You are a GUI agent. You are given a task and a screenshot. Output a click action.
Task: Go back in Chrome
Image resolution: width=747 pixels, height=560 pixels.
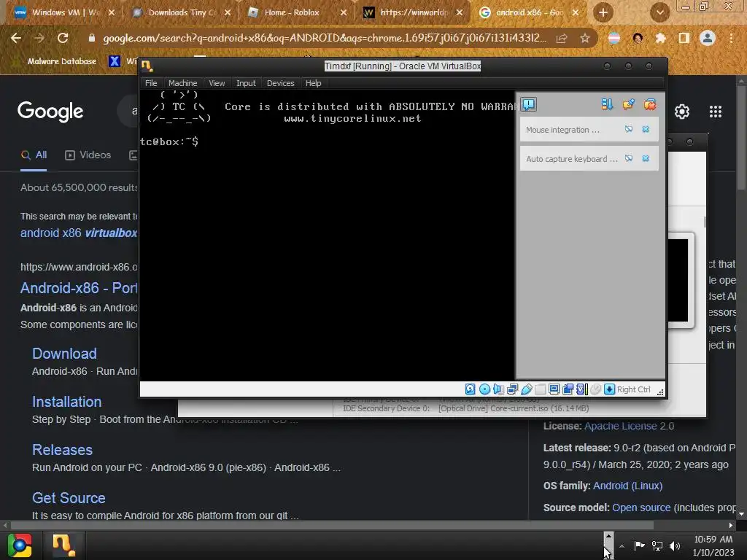tap(16, 38)
